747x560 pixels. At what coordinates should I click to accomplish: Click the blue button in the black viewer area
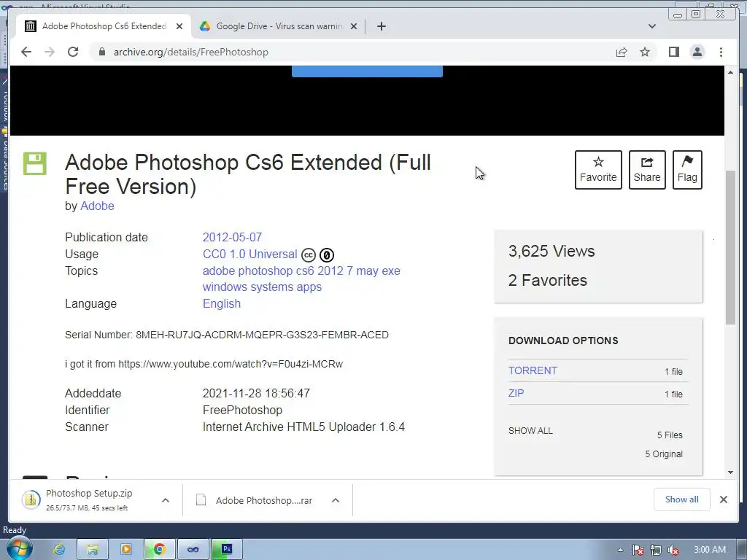click(x=367, y=71)
